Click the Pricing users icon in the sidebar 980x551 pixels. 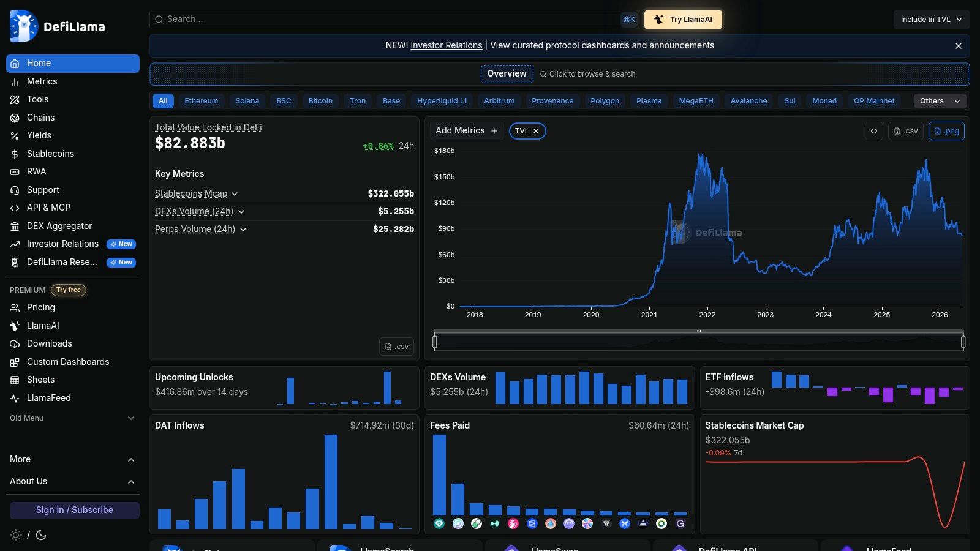coord(15,307)
